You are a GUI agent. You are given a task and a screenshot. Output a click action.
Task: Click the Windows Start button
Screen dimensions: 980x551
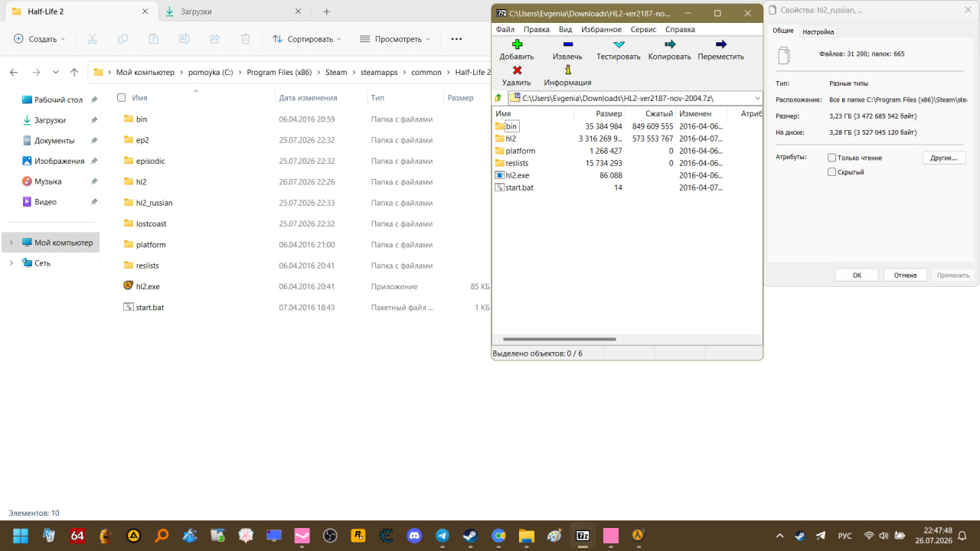21,536
